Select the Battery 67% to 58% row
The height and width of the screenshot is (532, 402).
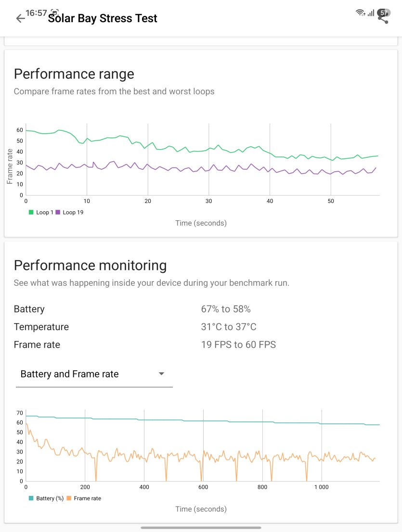201,309
